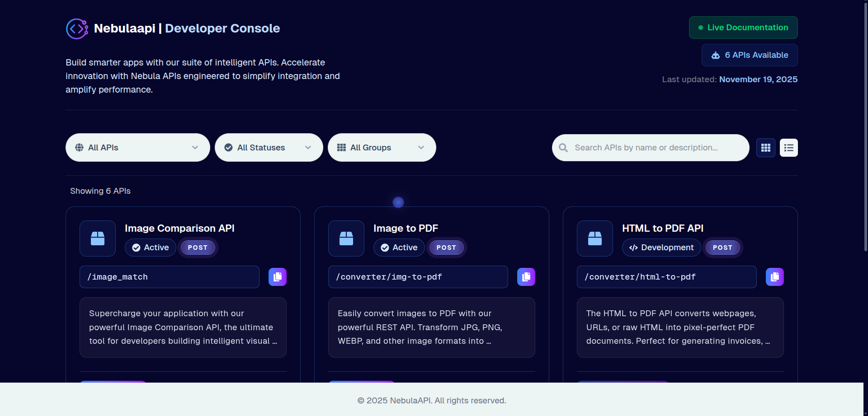Toggle the Active status badge on Image Comparison API
Image resolution: width=868 pixels, height=416 pixels.
(x=150, y=248)
